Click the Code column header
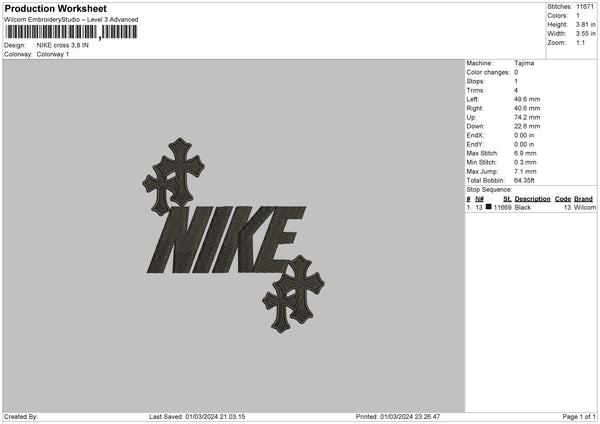The width and height of the screenshot is (600, 424). pyautogui.click(x=562, y=199)
